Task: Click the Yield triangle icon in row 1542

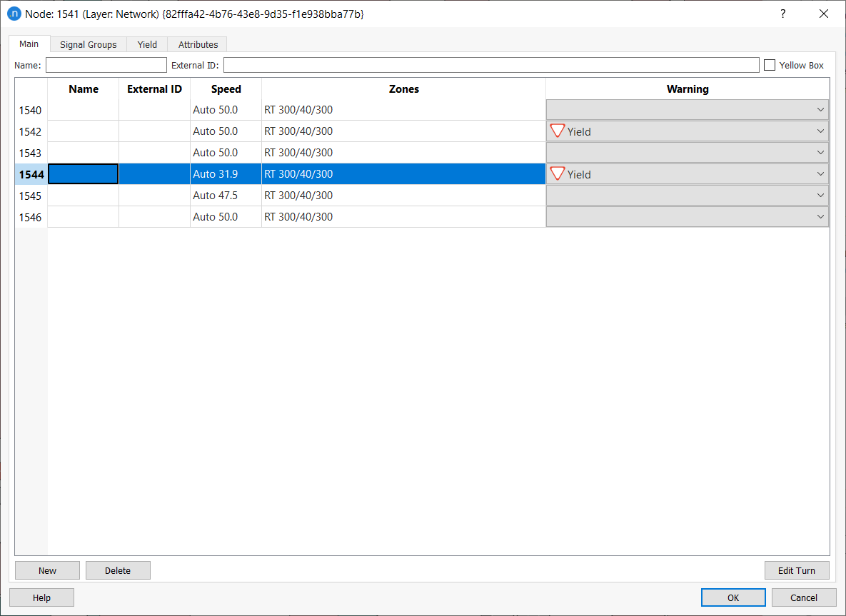Action: (x=558, y=131)
